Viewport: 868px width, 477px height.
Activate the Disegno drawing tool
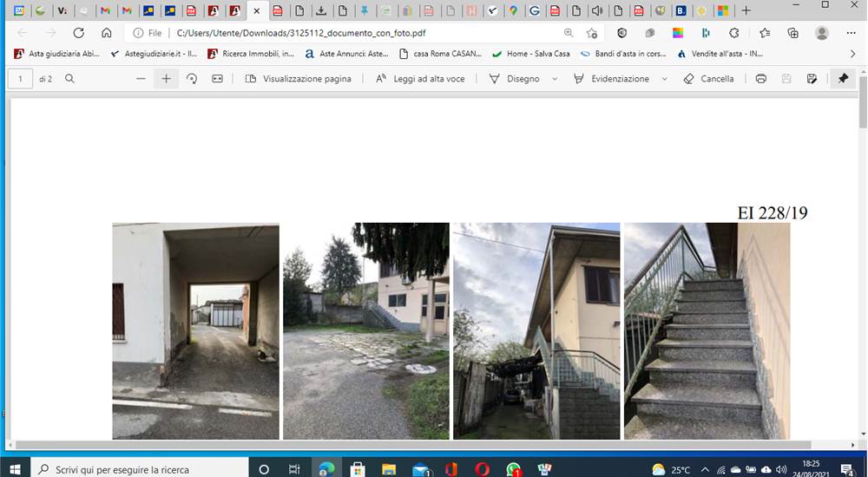pos(514,79)
